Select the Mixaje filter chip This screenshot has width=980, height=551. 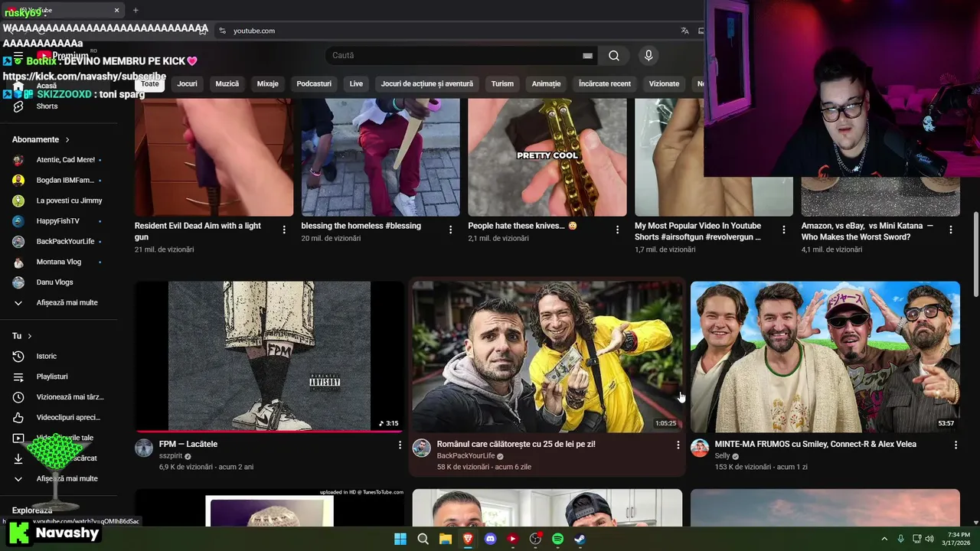(x=268, y=83)
